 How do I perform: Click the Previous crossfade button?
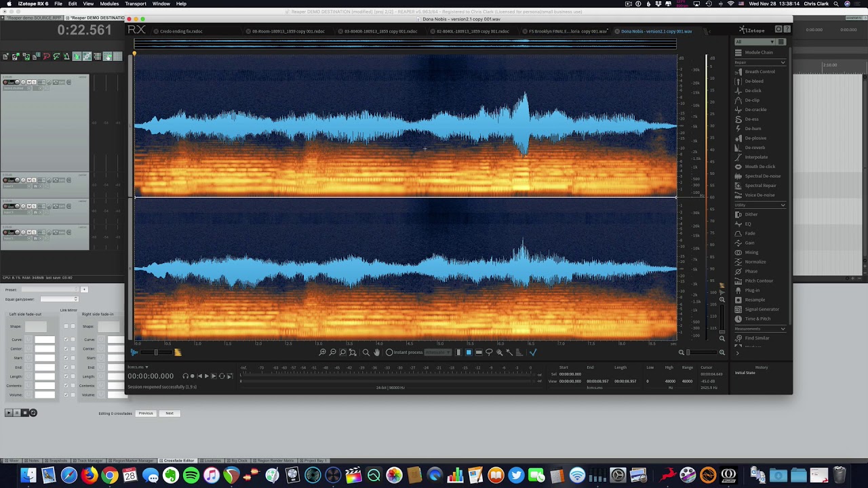146,413
